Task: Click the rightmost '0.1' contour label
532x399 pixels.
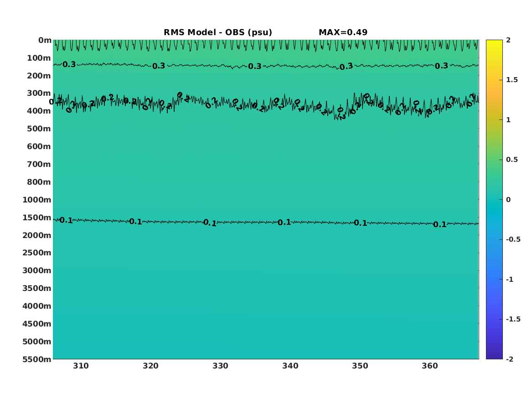Action: 440,225
